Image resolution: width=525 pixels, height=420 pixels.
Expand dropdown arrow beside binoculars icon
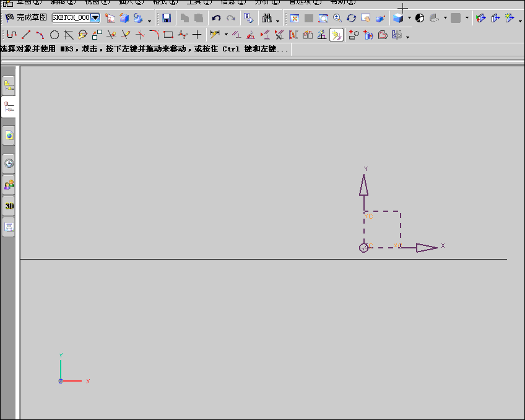click(x=277, y=21)
